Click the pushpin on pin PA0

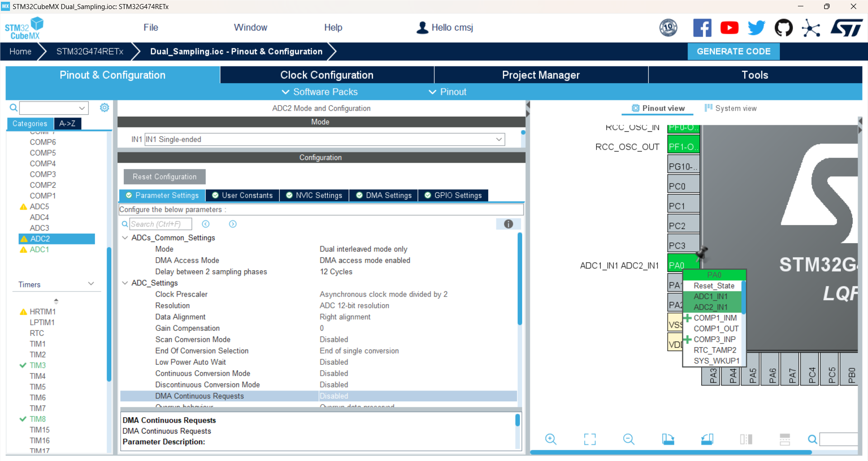coord(702,254)
